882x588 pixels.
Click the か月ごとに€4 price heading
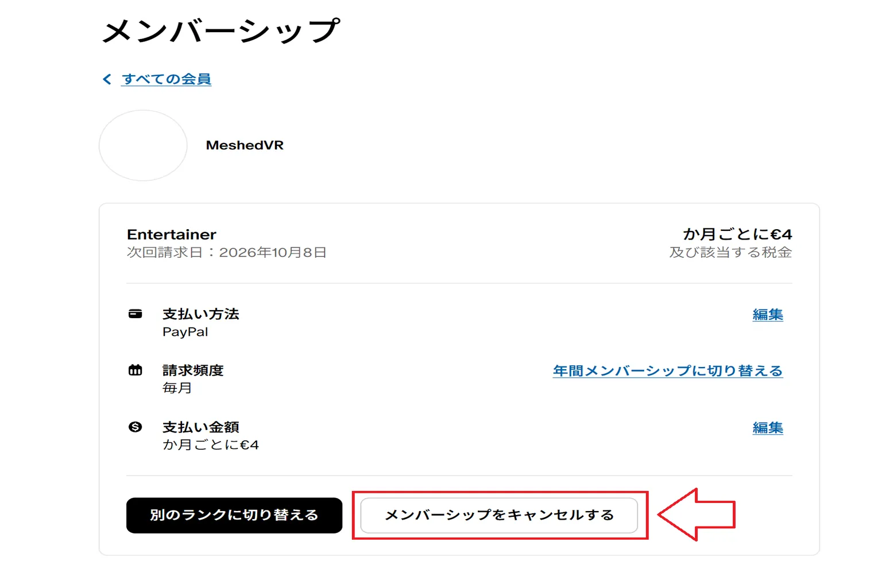[737, 234]
